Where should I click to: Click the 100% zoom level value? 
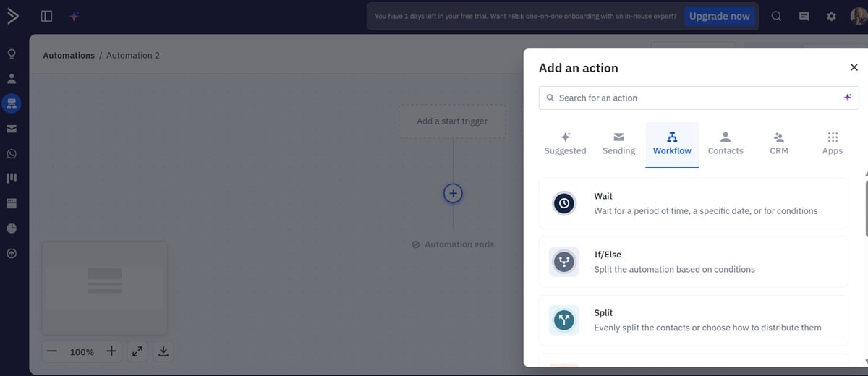pyautogui.click(x=82, y=352)
